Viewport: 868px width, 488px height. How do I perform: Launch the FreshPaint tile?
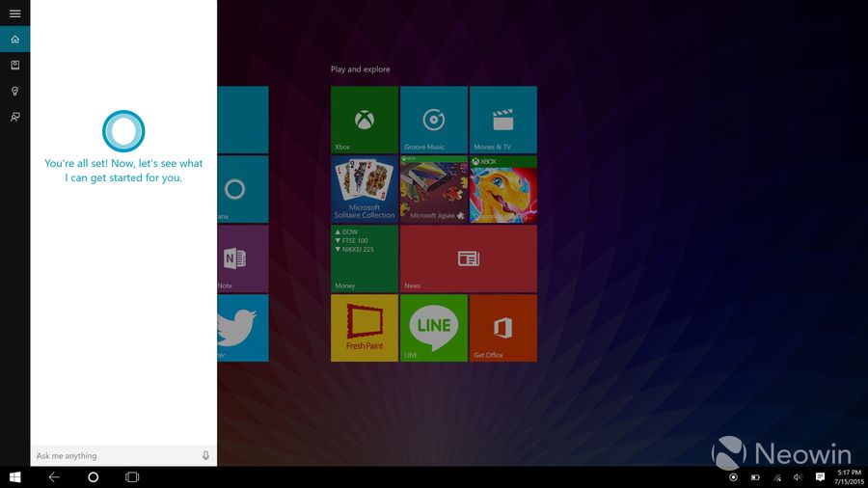365,328
